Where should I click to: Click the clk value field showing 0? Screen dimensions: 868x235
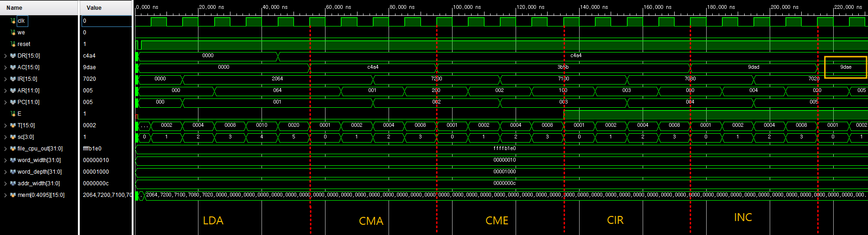click(107, 21)
